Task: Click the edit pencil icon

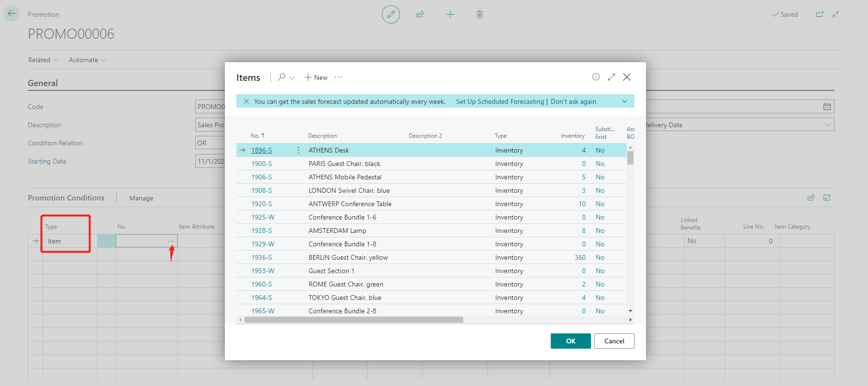Action: [391, 14]
